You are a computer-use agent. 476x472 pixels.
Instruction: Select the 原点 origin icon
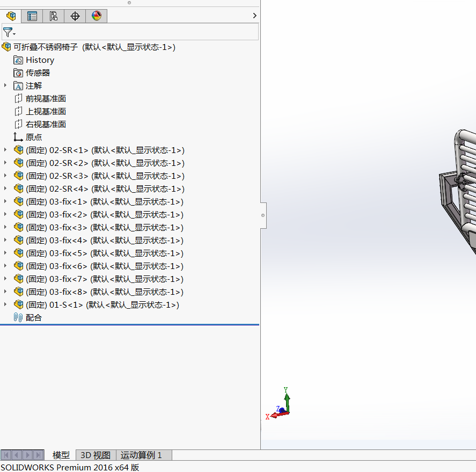click(18, 137)
